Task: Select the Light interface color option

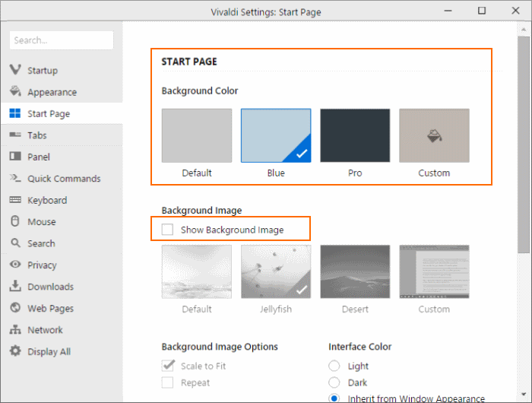Action: 334,366
